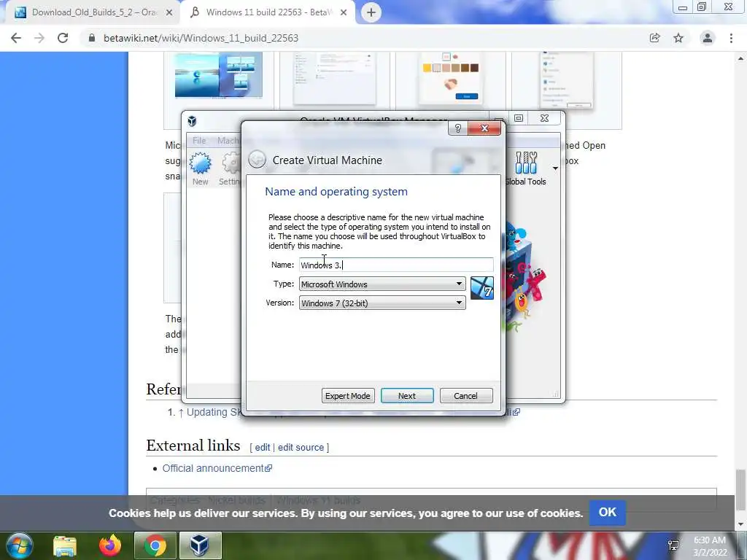The height and width of the screenshot is (560, 747).
Task: Open the Version dropdown showing Windows 7 (32-bit)
Action: coord(382,303)
